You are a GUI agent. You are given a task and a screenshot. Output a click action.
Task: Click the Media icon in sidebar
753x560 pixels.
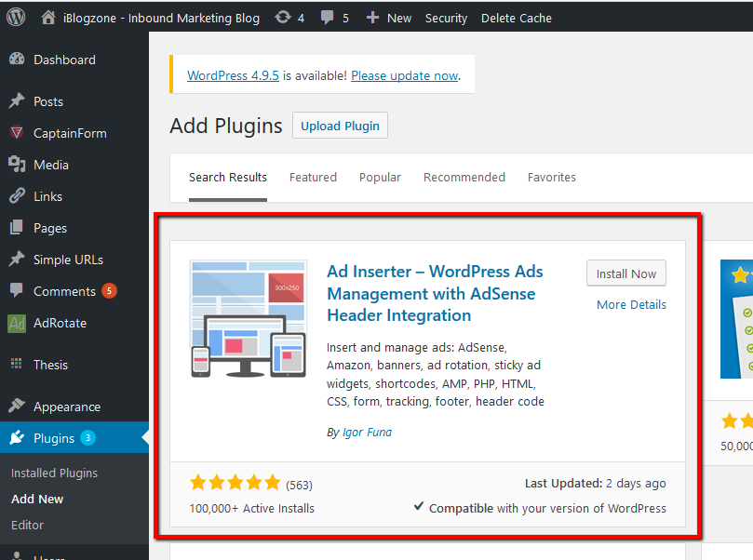point(17,164)
